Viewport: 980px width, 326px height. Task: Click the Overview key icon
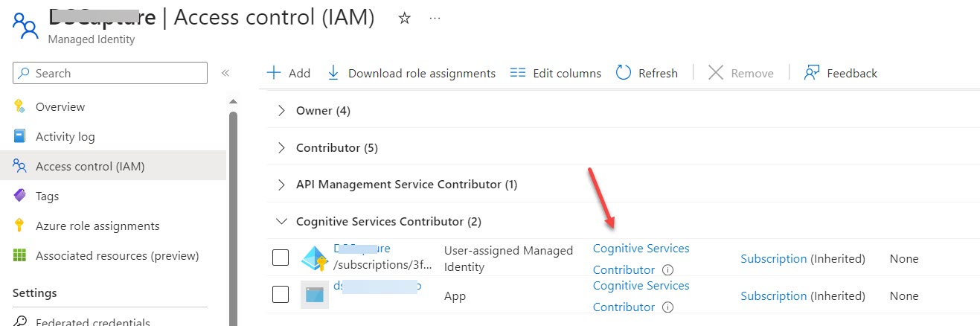pos(20,106)
